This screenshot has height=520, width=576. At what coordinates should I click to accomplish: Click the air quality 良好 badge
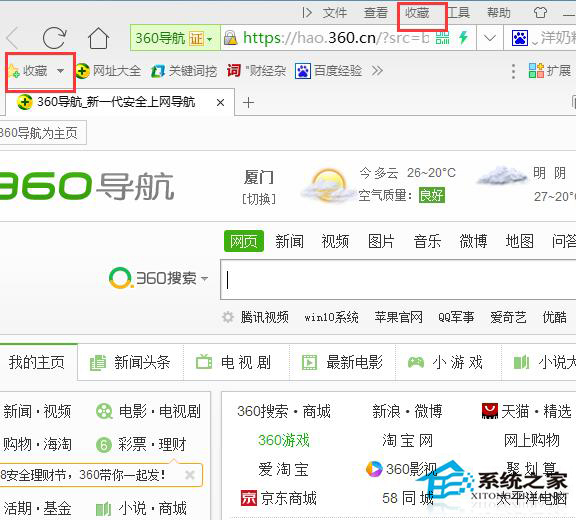coord(432,195)
